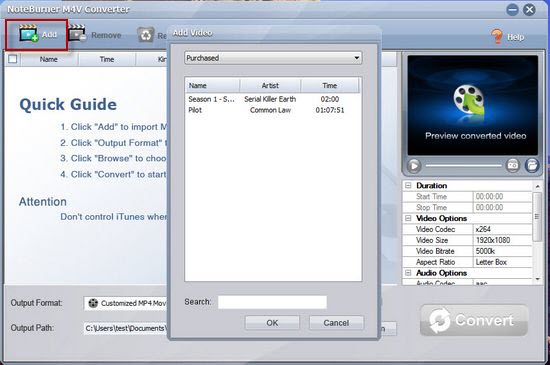Click the Time column header in main list
Viewport: 550px width, 365px height.
(x=107, y=59)
